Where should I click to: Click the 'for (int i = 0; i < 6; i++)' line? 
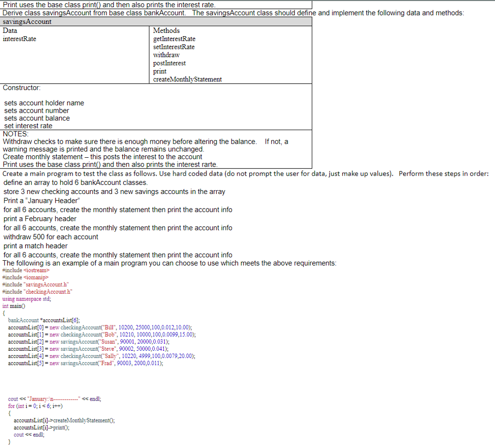click(x=35, y=406)
